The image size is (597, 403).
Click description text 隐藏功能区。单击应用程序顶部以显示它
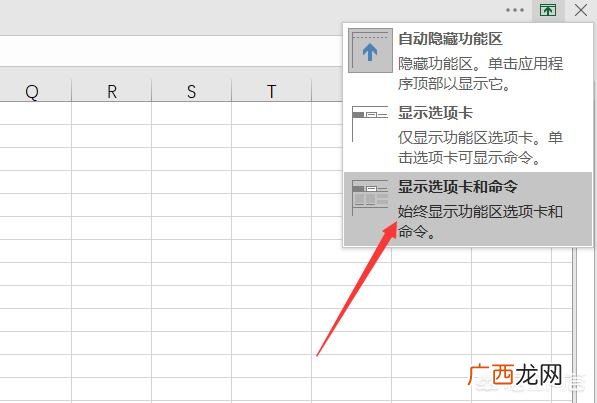pyautogui.click(x=480, y=74)
